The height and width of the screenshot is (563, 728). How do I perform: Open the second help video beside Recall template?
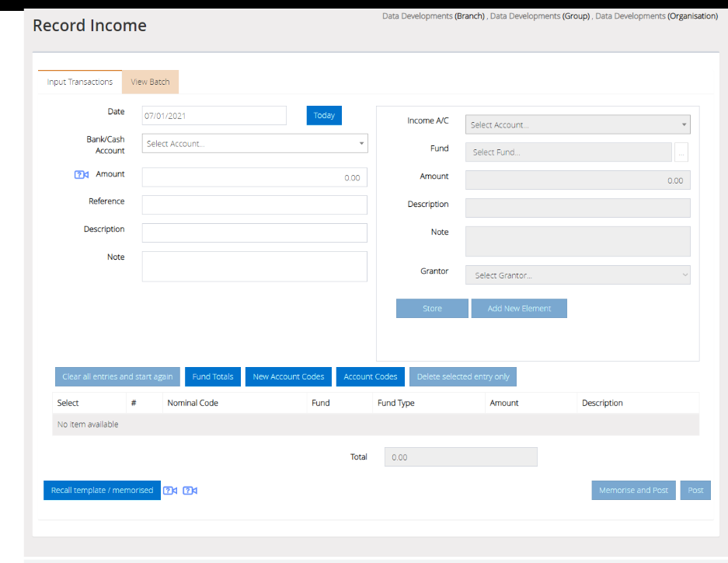coord(189,490)
